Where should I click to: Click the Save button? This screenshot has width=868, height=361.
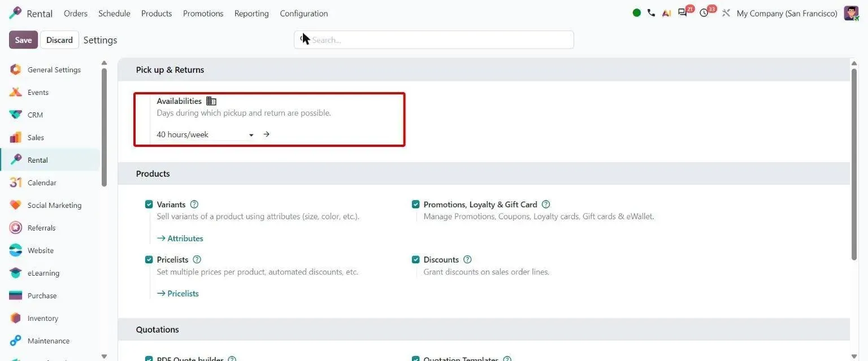[x=23, y=40]
